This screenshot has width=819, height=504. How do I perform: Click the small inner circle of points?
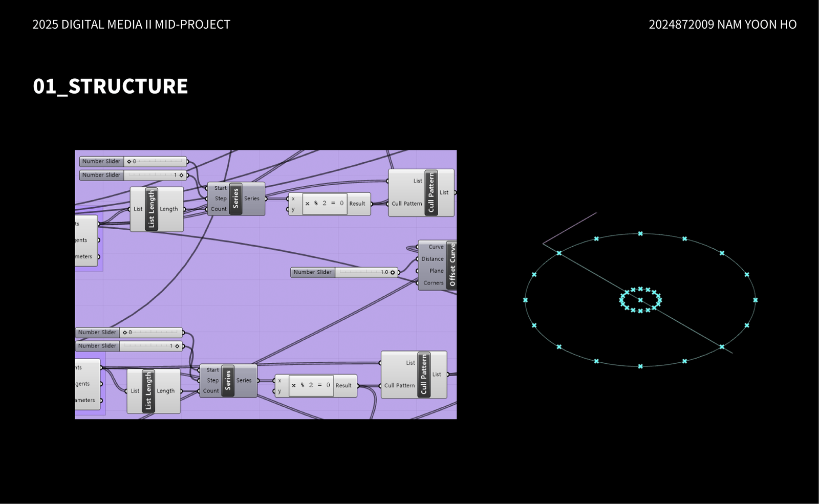coord(640,300)
